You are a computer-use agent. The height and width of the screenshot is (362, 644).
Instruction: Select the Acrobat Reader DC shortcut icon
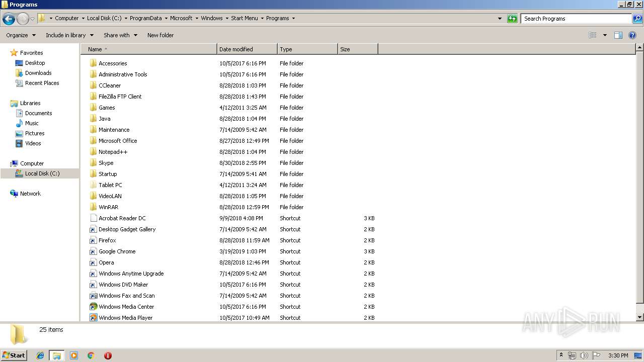[x=93, y=218]
